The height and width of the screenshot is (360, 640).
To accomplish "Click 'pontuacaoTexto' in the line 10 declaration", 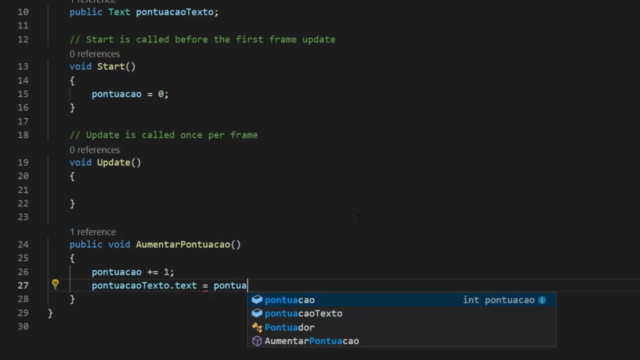I will click(175, 12).
